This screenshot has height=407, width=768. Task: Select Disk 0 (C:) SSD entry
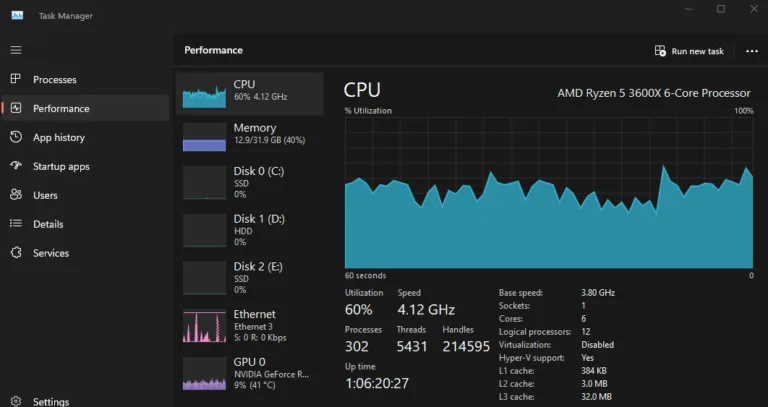[249, 182]
